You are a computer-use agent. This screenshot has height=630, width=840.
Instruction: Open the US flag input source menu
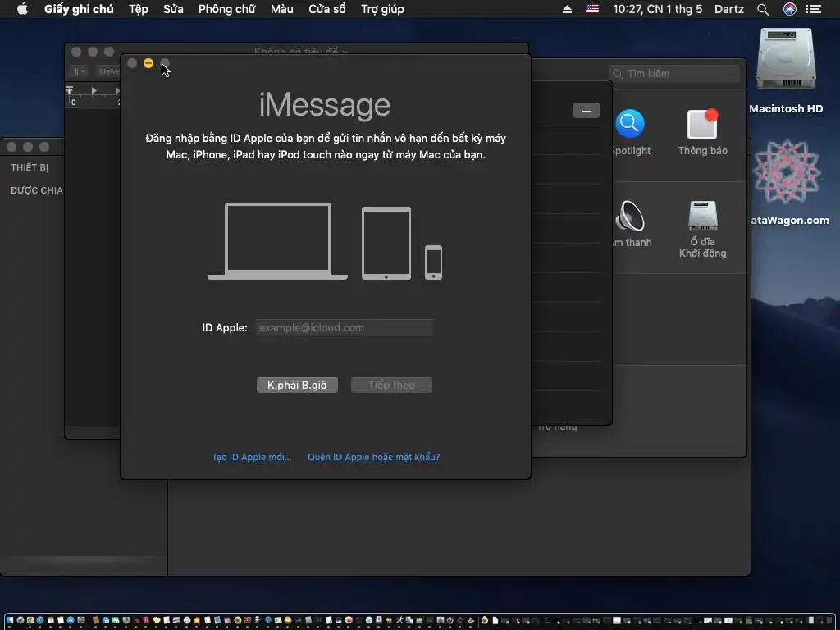(x=592, y=9)
